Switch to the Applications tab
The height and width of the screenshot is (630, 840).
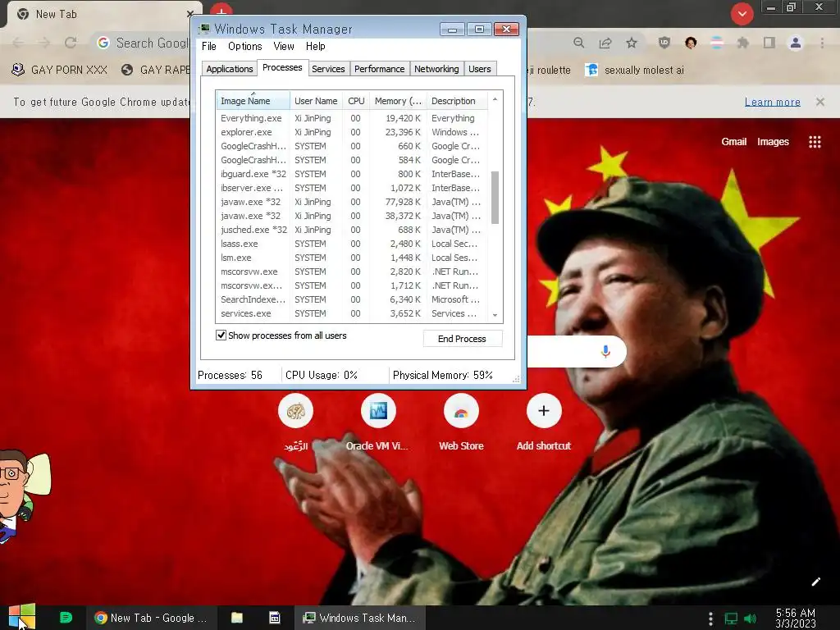click(x=230, y=69)
